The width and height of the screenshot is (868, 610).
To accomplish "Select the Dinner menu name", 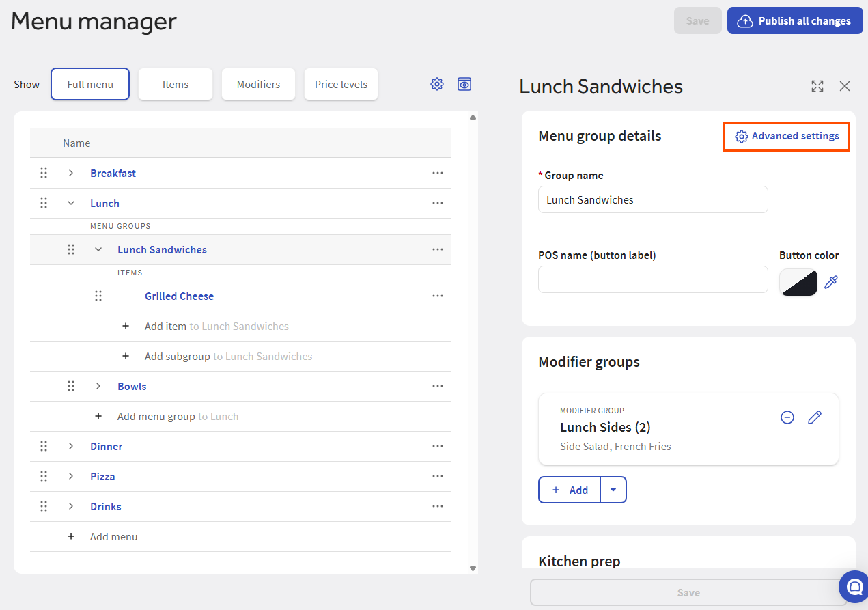I will pos(106,446).
